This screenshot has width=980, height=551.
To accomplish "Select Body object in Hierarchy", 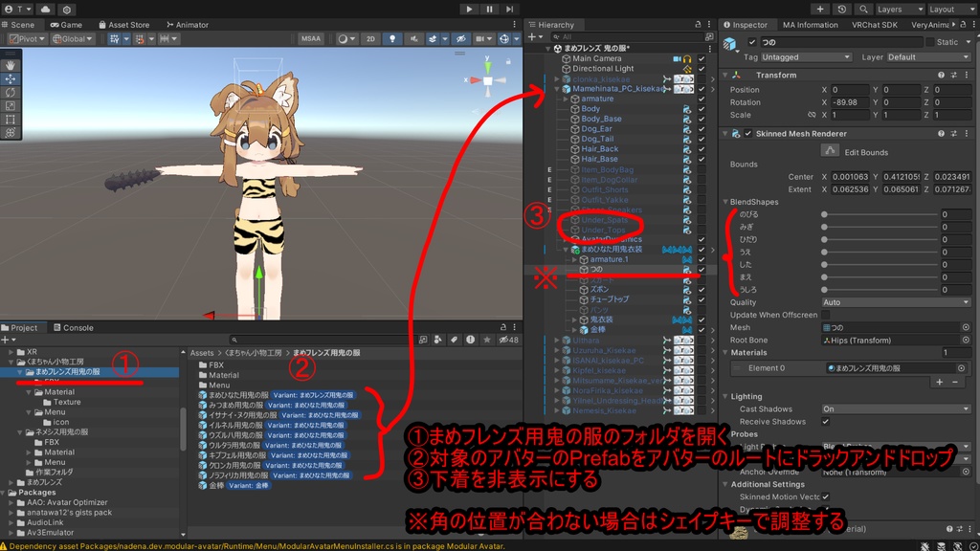I will click(x=590, y=109).
